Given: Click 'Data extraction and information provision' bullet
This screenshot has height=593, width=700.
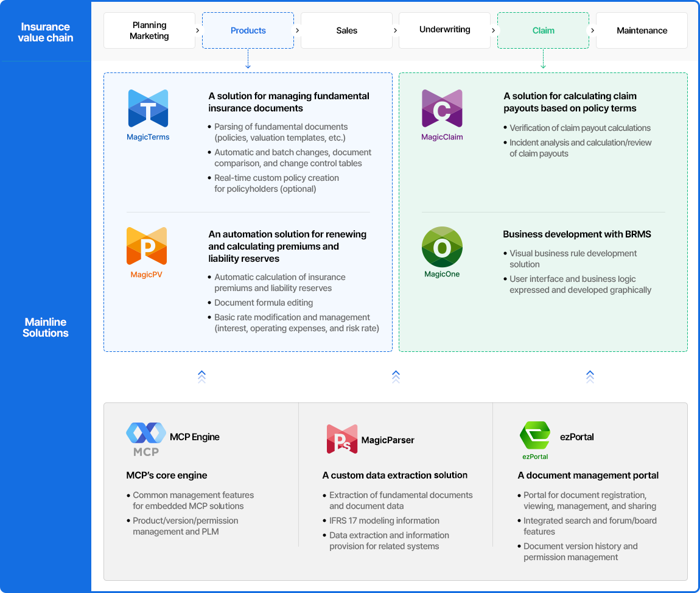Looking at the screenshot, I should click(389, 541).
